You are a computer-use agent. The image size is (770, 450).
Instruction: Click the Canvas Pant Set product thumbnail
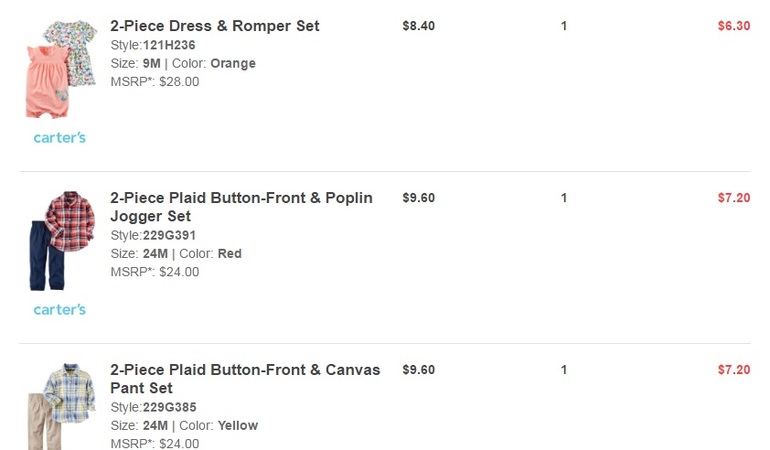[60, 405]
